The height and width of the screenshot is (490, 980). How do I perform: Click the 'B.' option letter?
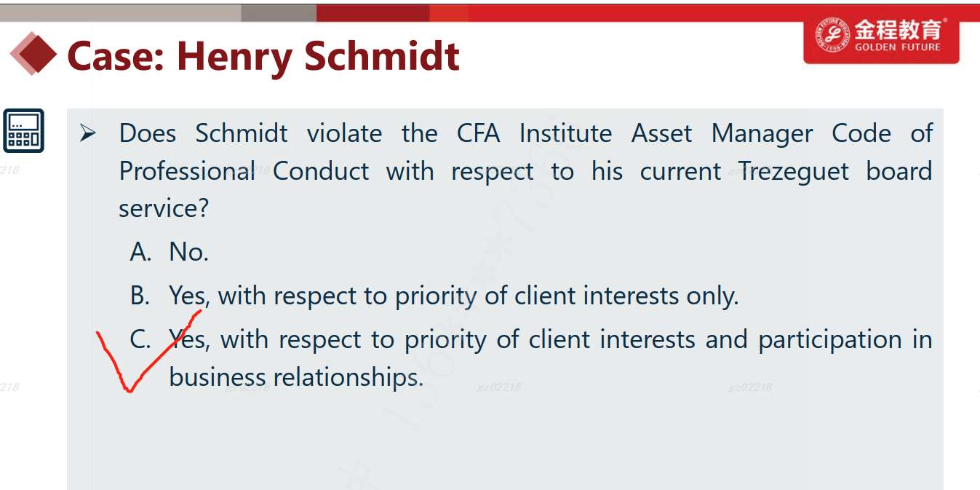(140, 296)
